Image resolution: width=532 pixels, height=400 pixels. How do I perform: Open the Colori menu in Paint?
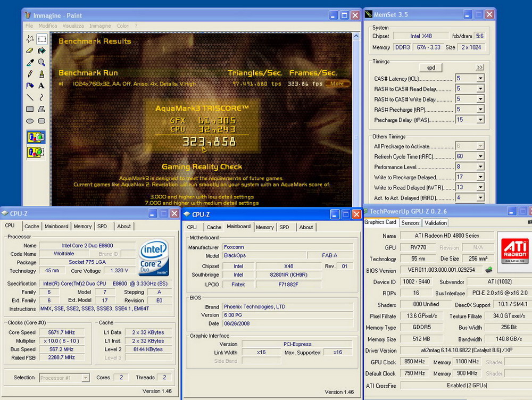(x=123, y=26)
